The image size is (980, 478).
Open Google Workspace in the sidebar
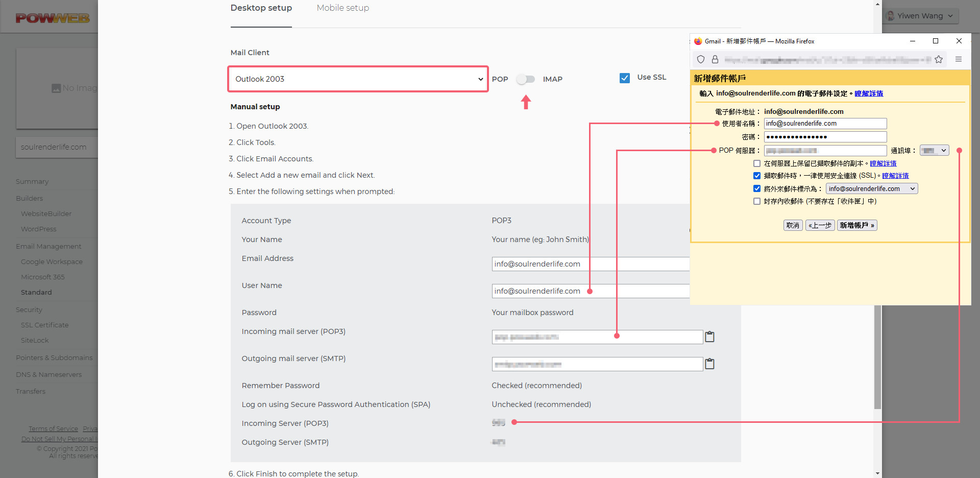click(52, 262)
